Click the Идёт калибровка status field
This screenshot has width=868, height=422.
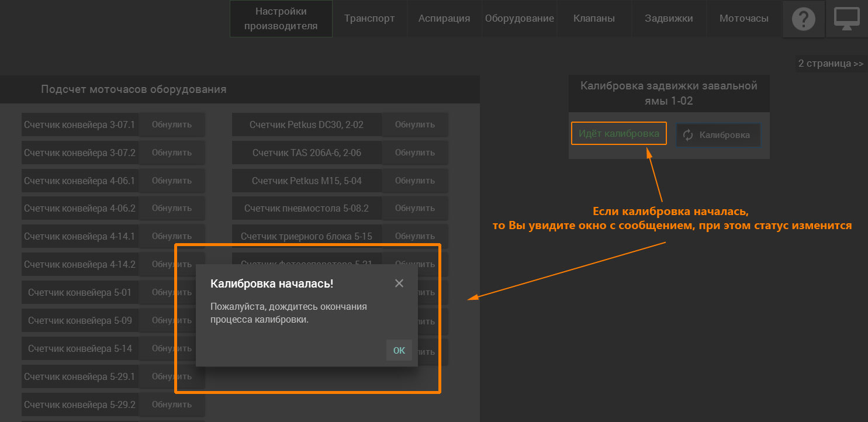[618, 133]
